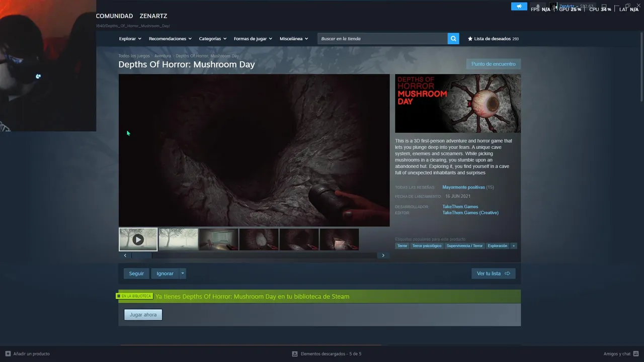Open the ZENARTZ profile menu
Screen dimensions: 644x362
tap(153, 16)
